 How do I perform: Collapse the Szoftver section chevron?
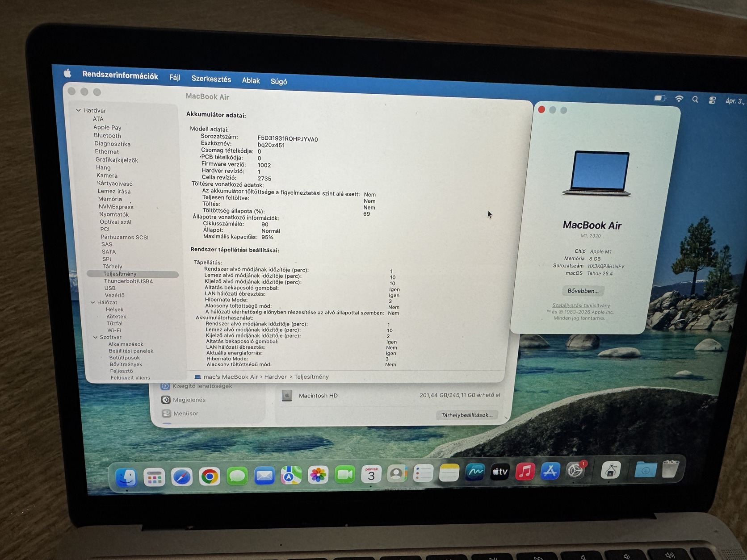(x=95, y=337)
